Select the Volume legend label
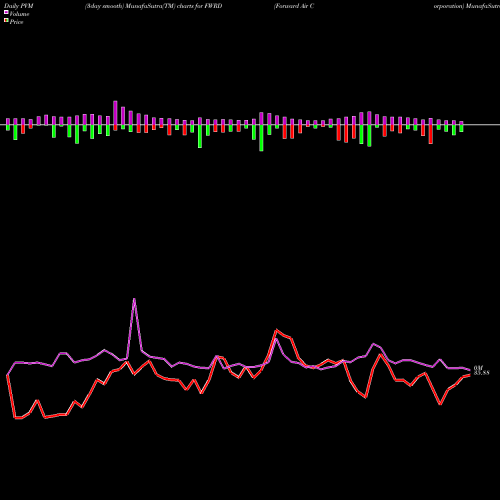The width and height of the screenshot is (500, 500). pos(19,14)
